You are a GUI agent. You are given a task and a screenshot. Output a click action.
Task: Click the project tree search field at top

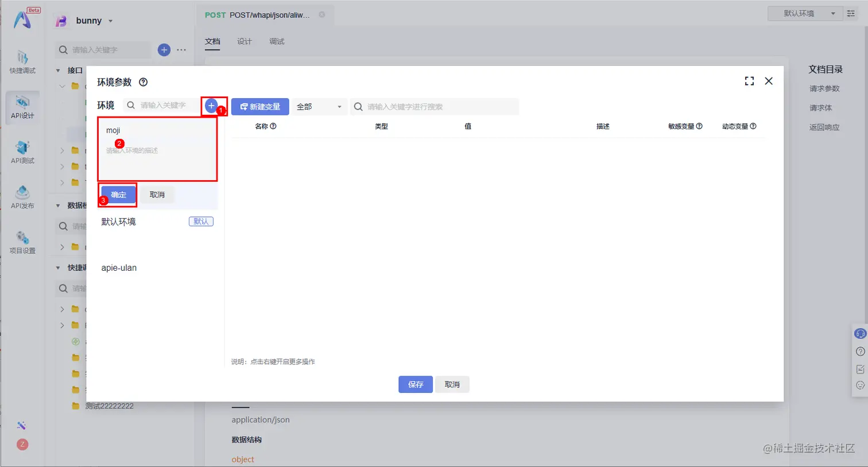(x=103, y=50)
